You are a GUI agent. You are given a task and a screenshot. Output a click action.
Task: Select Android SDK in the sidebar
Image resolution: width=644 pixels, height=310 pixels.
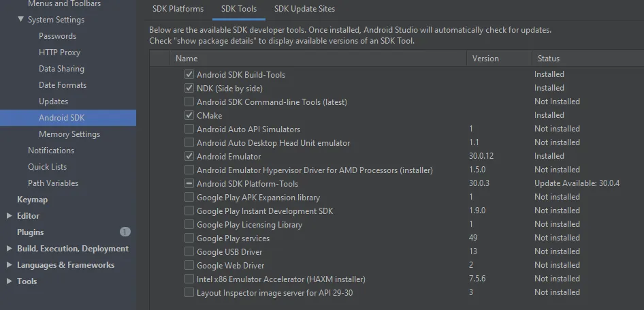[68, 118]
